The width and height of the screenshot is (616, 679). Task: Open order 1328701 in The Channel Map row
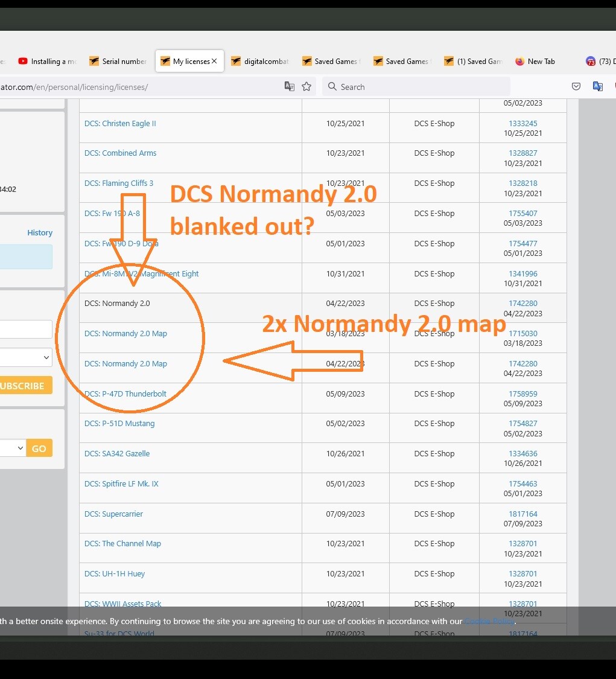[523, 543]
